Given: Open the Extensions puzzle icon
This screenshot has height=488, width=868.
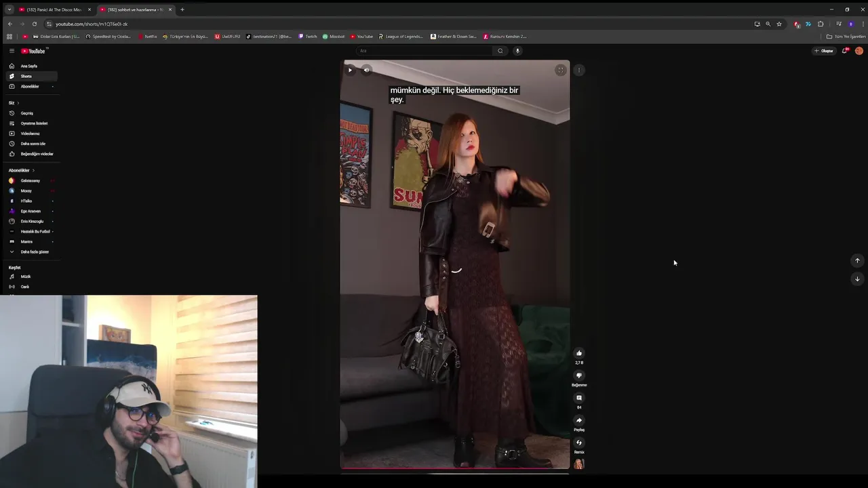Looking at the screenshot, I should coord(821,24).
